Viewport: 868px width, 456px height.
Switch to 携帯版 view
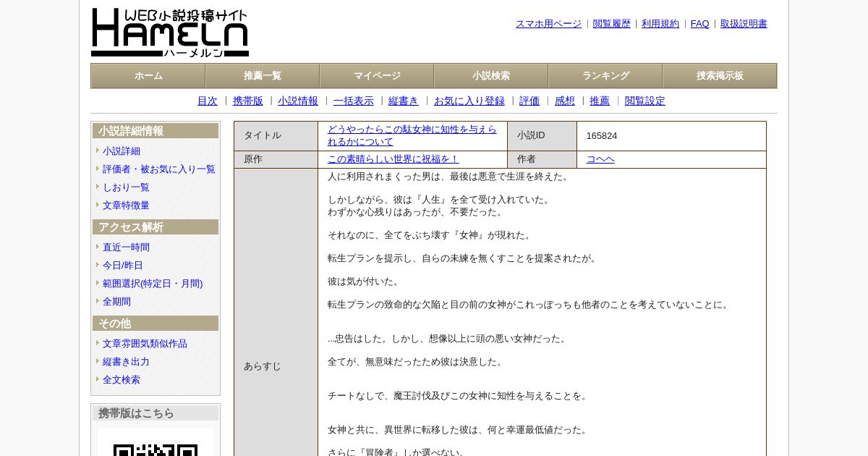(248, 101)
